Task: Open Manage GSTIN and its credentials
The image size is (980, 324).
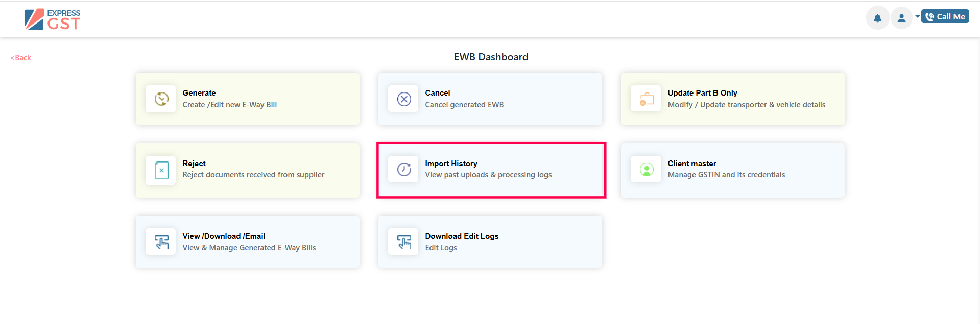Action: [726, 175]
